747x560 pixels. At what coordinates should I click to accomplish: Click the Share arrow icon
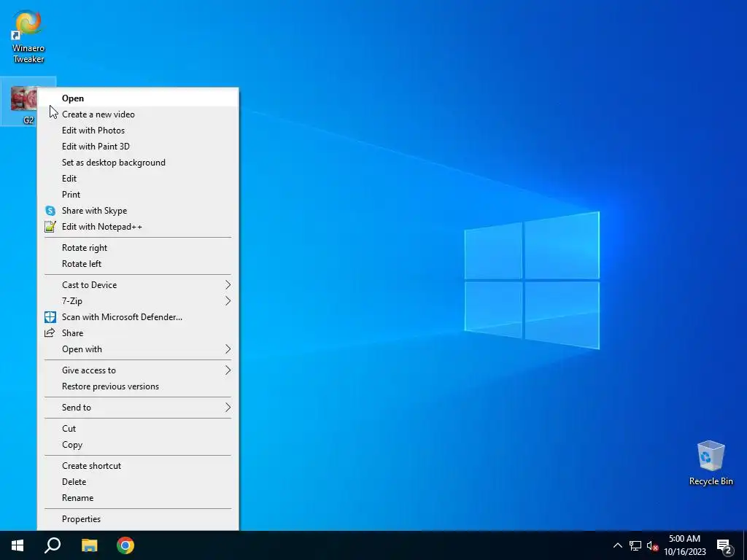[50, 332]
